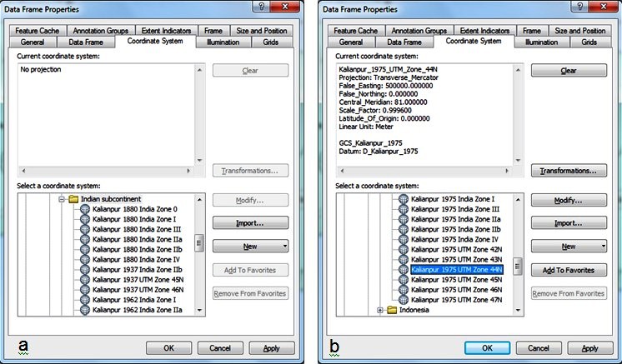Click Add To Favorites in dialog b

point(568,270)
